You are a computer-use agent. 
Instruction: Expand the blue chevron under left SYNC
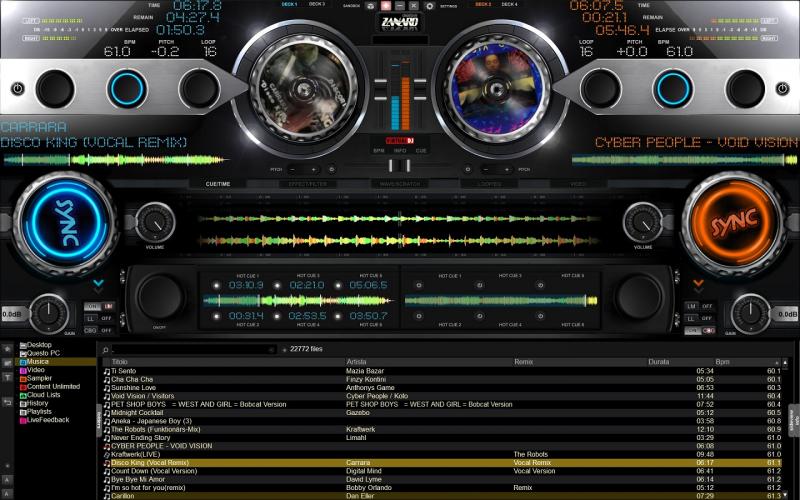click(98, 283)
